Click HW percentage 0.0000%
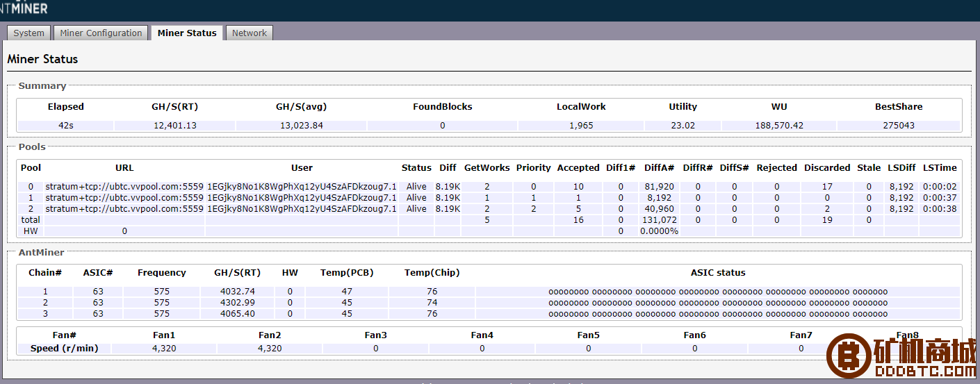 click(660, 231)
